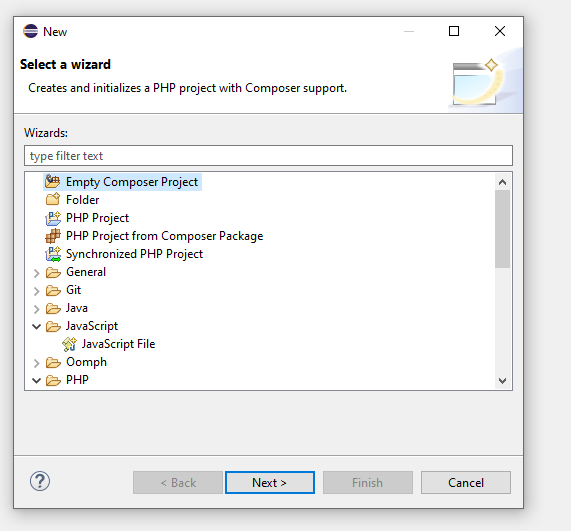This screenshot has height=531, width=571.
Task: Expand the Git category
Action: [x=36, y=291]
